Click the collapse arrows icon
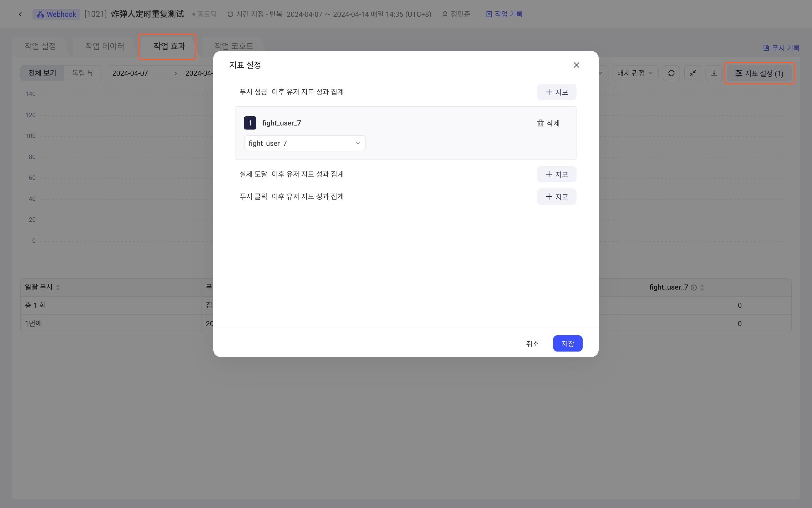812x508 pixels. point(692,73)
